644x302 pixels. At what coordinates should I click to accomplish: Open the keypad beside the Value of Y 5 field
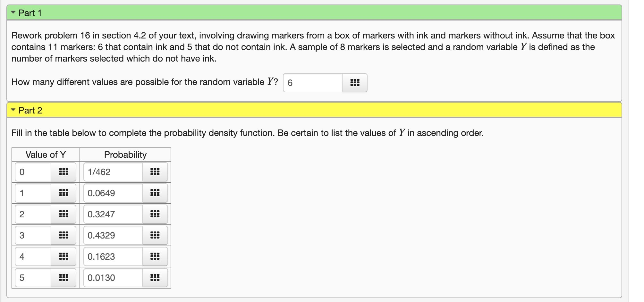[x=64, y=278]
